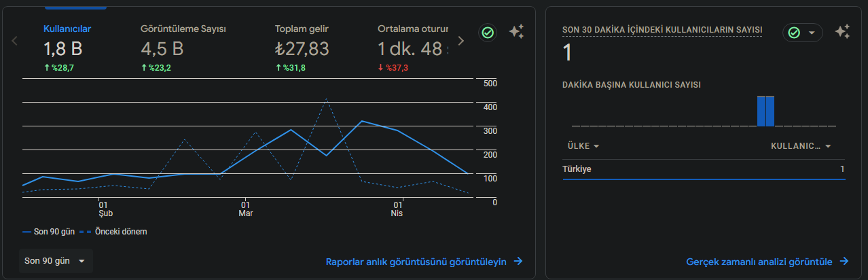Click the Türkiye country row
Viewport: 868px width, 280px height.
point(704,169)
